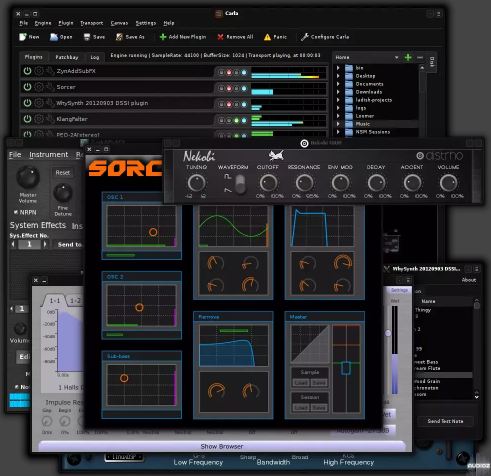Click Remove All red cross icon
This screenshot has height=476, width=491.
click(x=220, y=37)
